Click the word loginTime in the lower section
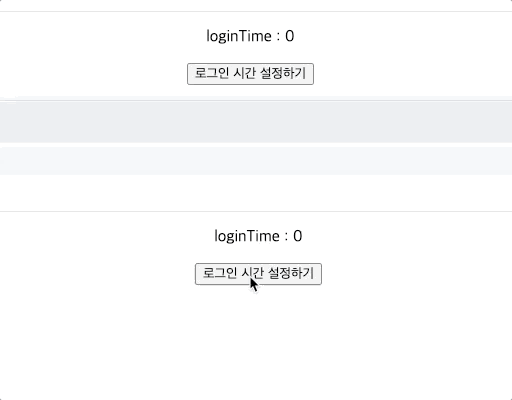 [247, 236]
